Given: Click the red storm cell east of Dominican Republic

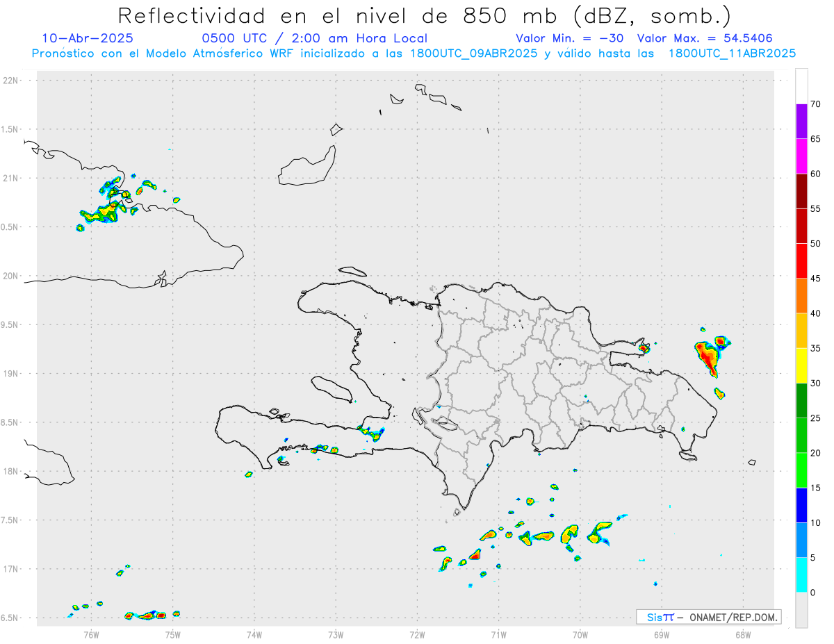Looking at the screenshot, I should click(x=708, y=358).
